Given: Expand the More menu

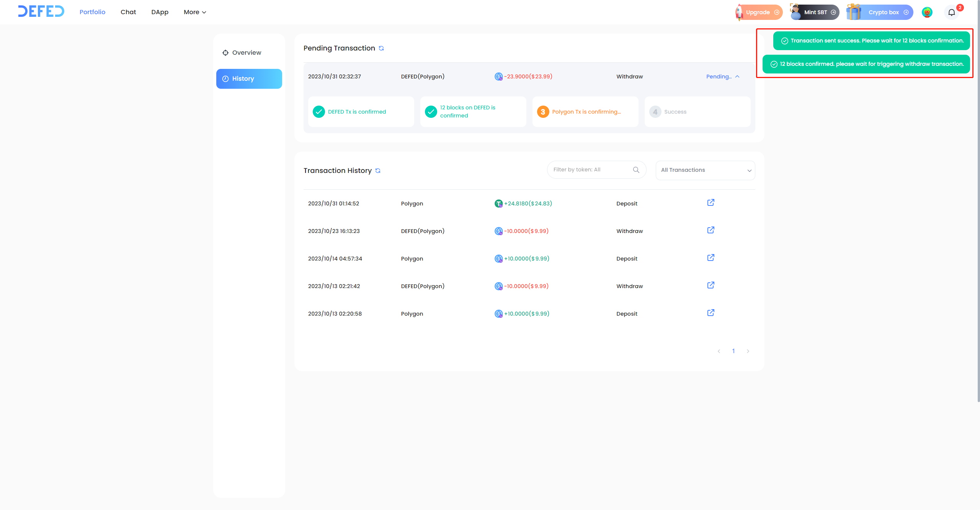Looking at the screenshot, I should point(195,12).
